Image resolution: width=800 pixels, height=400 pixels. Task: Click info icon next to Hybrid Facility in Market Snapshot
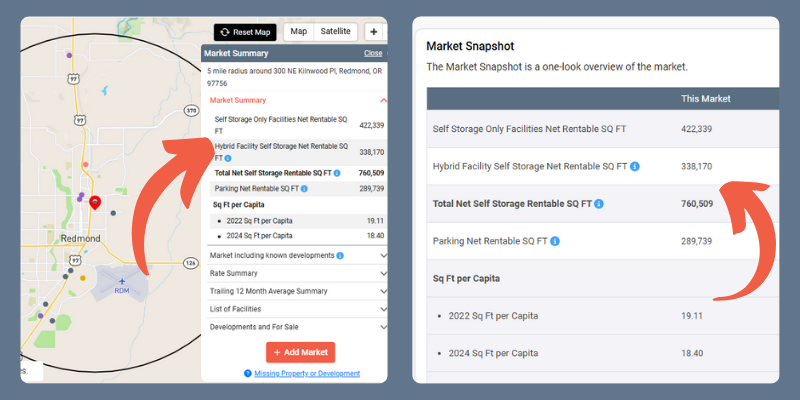tap(635, 166)
